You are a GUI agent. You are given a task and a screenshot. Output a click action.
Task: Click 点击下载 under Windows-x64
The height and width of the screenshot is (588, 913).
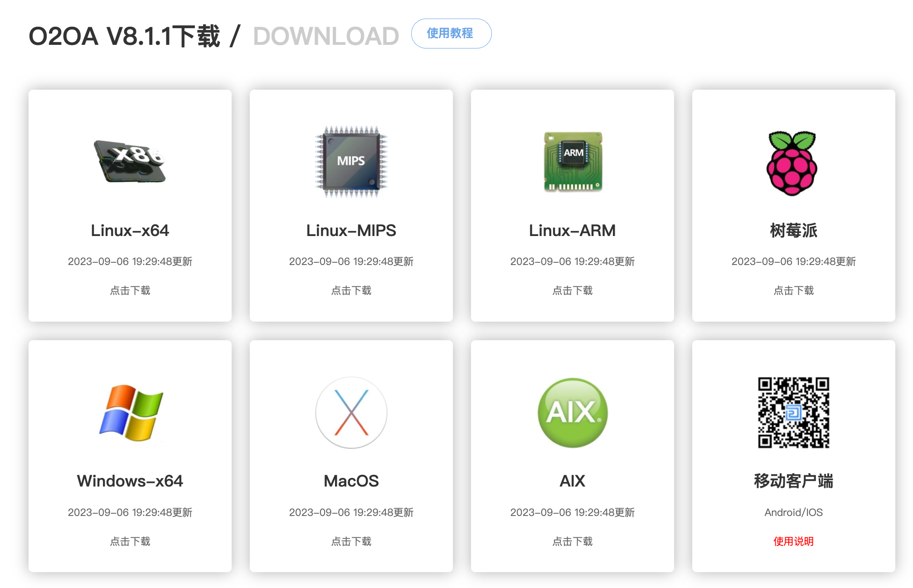(130, 541)
